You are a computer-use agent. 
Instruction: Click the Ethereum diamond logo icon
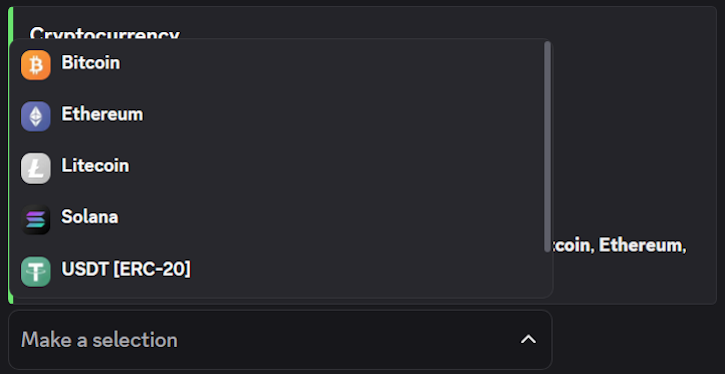[x=36, y=116]
